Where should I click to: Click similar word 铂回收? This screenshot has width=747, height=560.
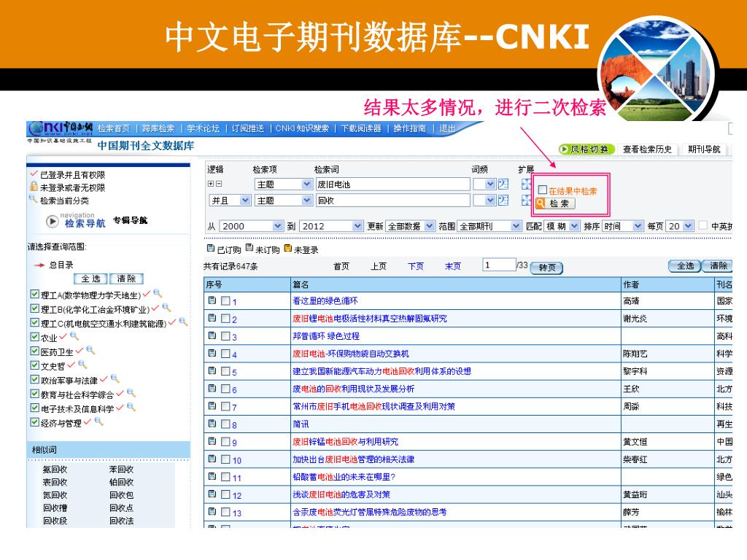(x=122, y=483)
